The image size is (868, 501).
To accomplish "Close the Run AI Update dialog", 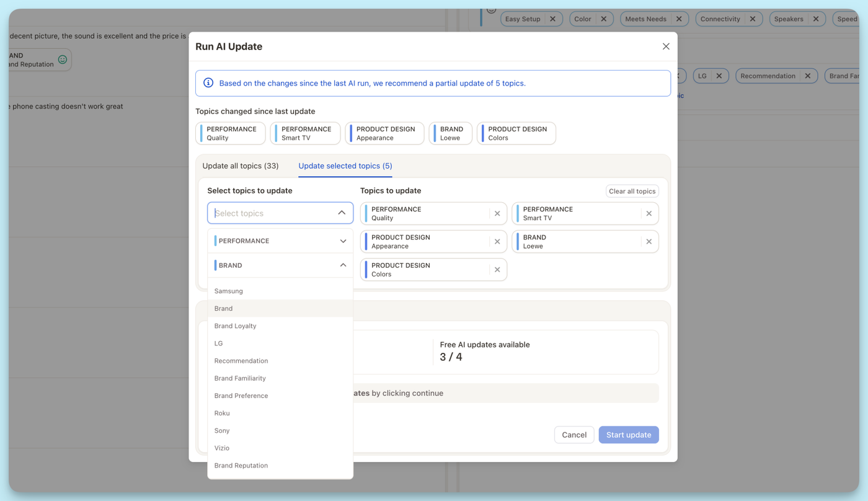I will pyautogui.click(x=666, y=47).
